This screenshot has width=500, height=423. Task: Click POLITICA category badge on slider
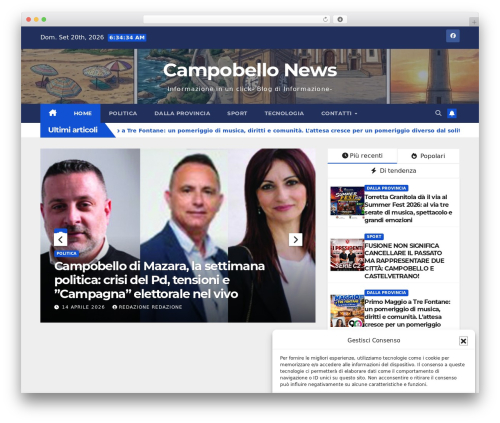pyautogui.click(x=66, y=253)
